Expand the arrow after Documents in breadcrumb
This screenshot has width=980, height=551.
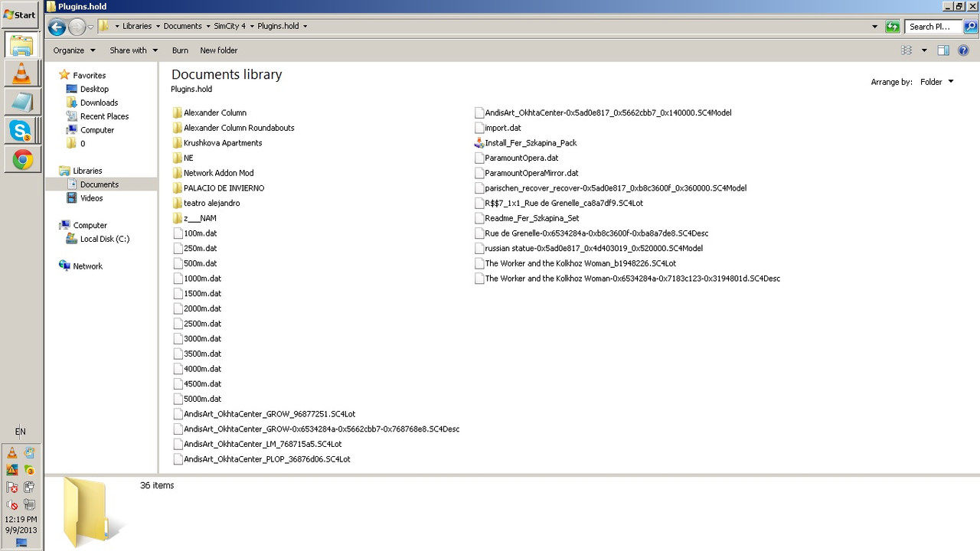tap(207, 26)
